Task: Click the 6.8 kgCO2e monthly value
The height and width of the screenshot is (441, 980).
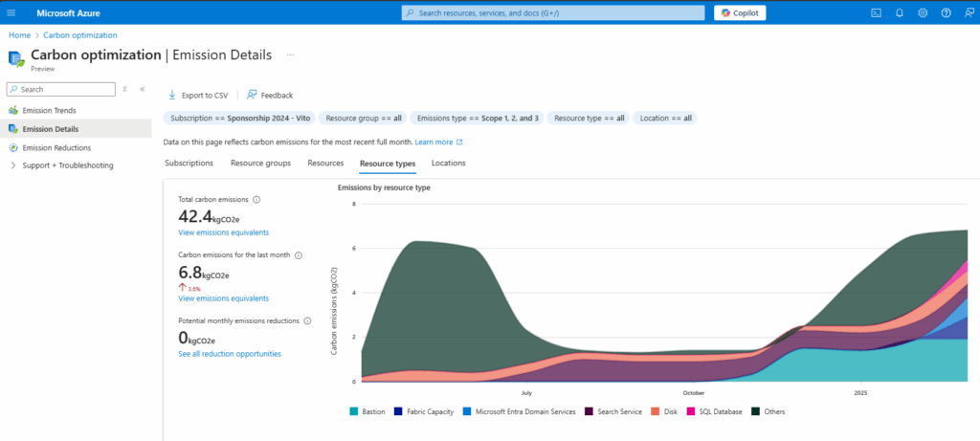Action: (x=204, y=271)
